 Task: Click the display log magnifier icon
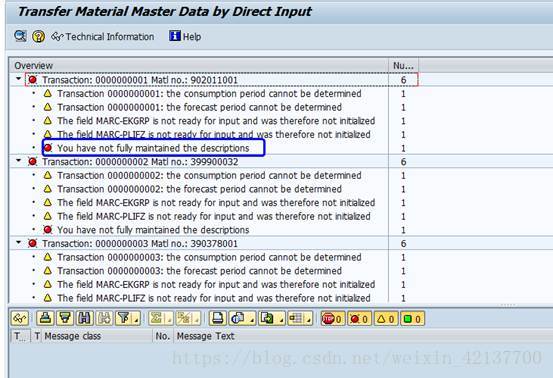click(20, 36)
